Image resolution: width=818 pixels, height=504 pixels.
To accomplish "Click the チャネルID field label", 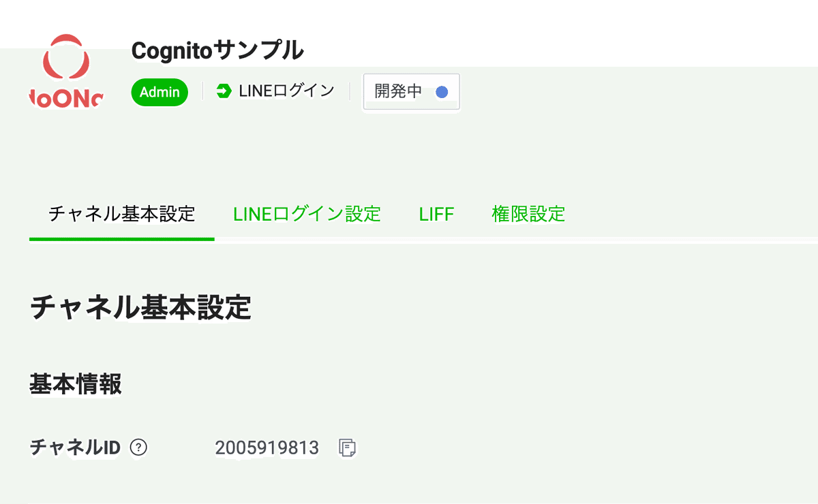I will (75, 447).
